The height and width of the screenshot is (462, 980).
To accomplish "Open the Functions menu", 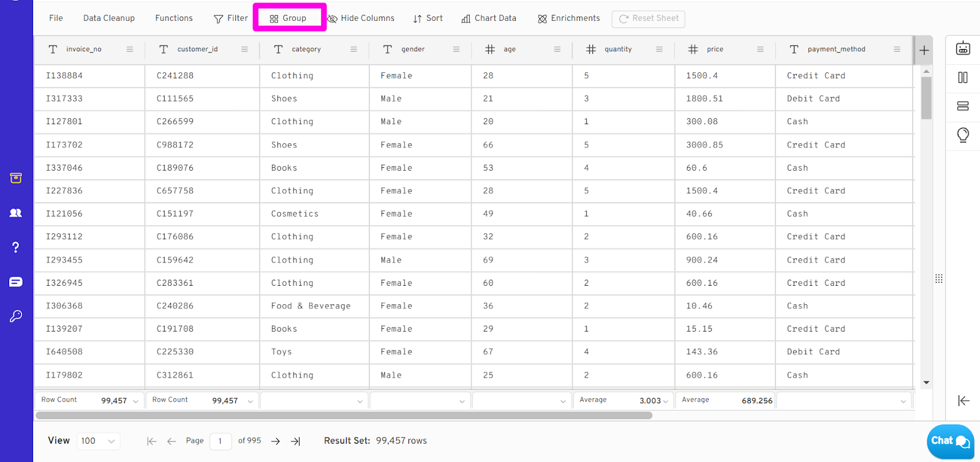I will click(x=174, y=18).
